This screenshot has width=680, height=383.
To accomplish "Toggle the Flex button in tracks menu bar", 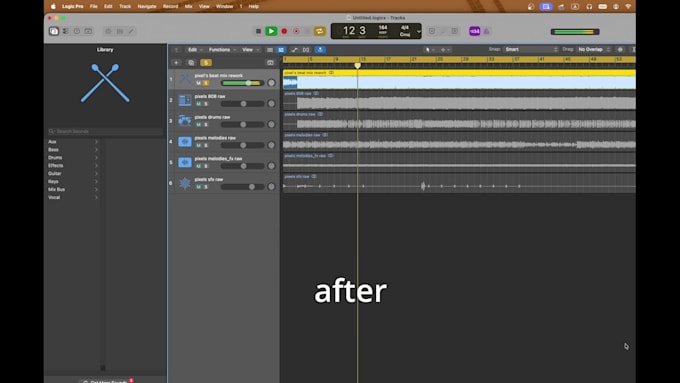I will 306,50.
